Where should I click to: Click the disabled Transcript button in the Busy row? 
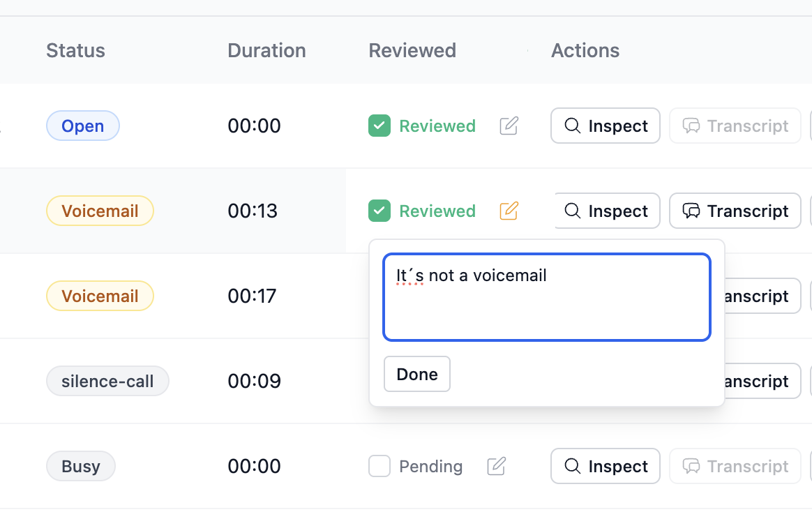(735, 466)
